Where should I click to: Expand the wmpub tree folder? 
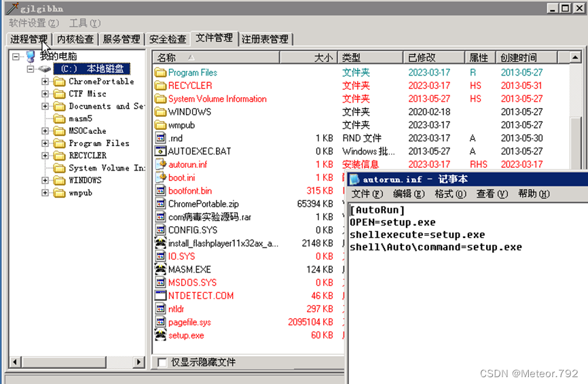45,193
